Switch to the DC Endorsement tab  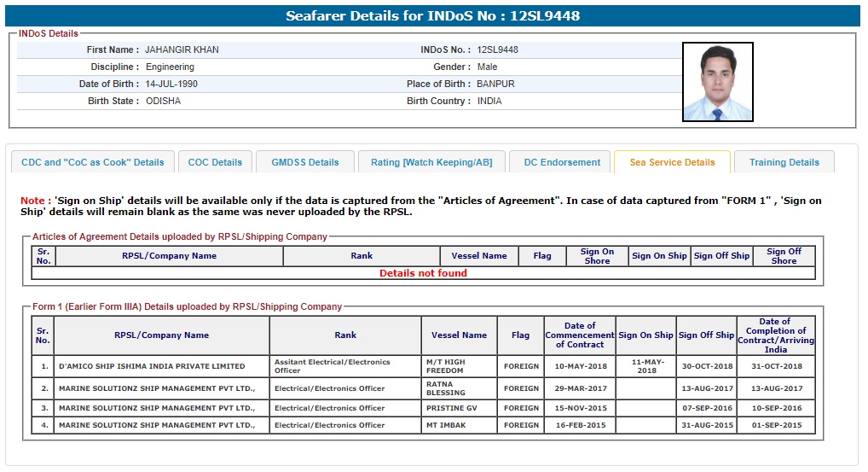coord(562,162)
